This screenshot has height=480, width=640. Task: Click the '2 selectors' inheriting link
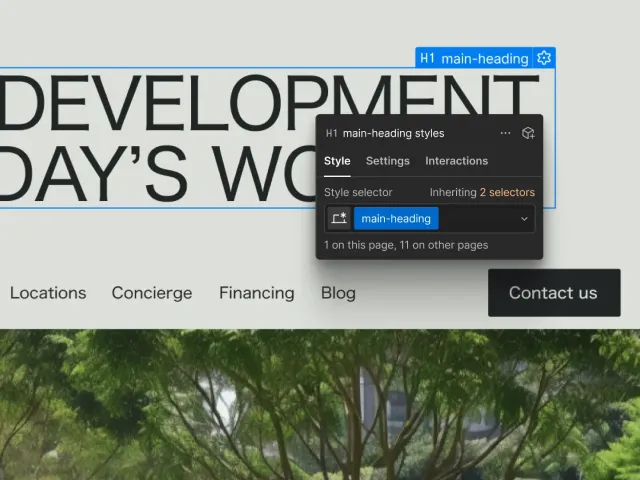(x=507, y=192)
